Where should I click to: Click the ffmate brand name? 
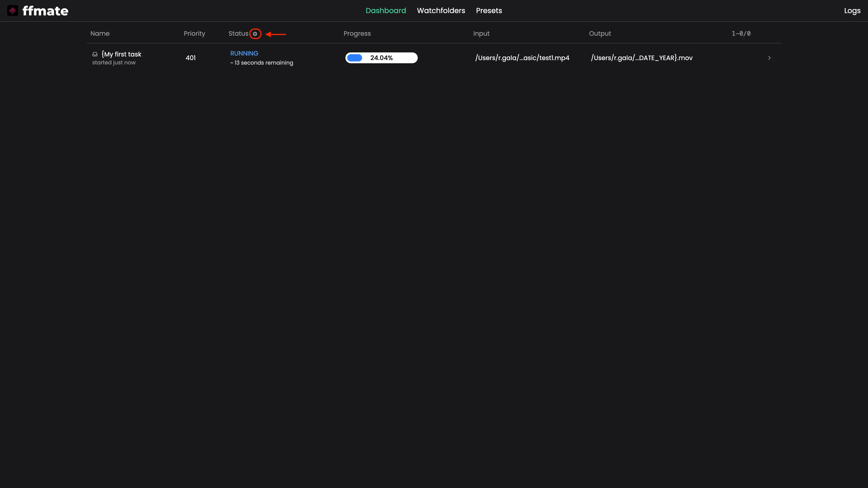coord(45,11)
